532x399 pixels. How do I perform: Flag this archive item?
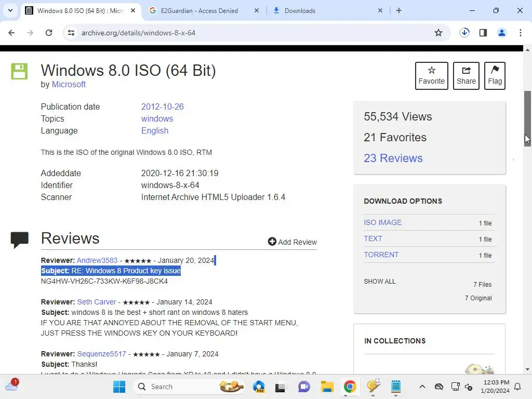pos(495,76)
